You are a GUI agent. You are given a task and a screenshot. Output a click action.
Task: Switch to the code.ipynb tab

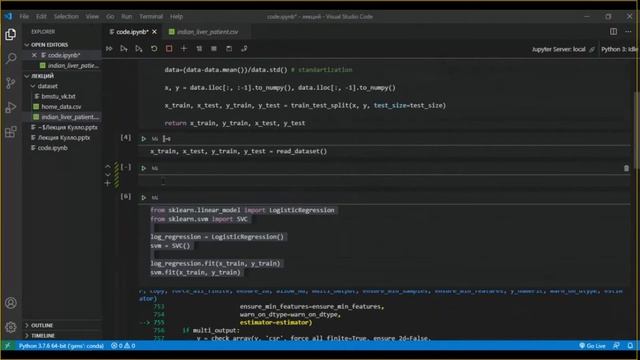click(132, 31)
